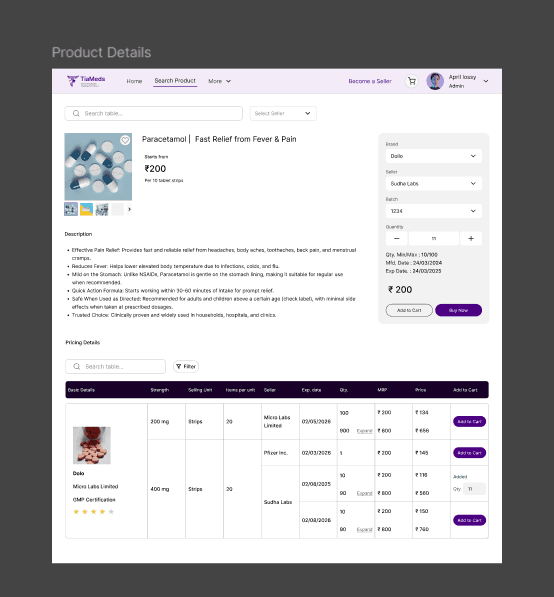Increase quantity with the plus button
Image resolution: width=554 pixels, height=597 pixels.
coord(471,238)
